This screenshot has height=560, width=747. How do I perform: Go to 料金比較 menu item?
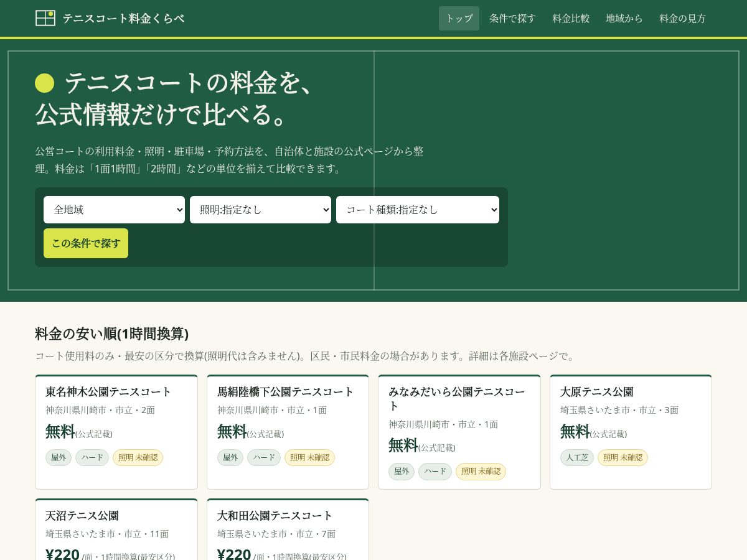[x=571, y=18]
